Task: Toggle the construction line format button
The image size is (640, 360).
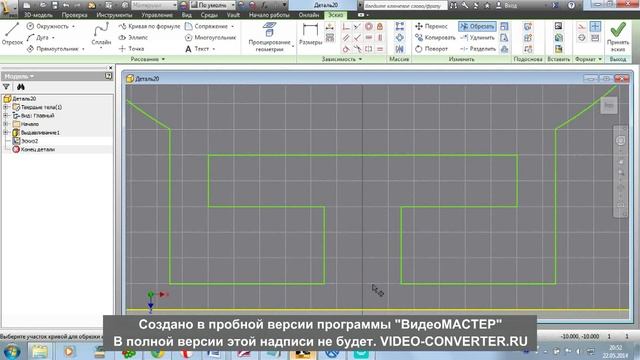Action: (582, 27)
